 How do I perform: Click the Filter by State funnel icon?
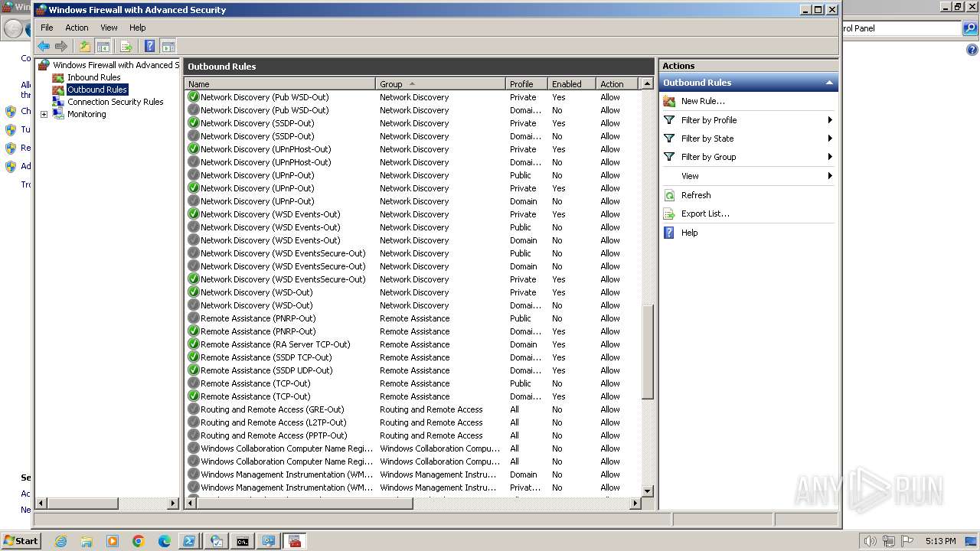pos(669,139)
